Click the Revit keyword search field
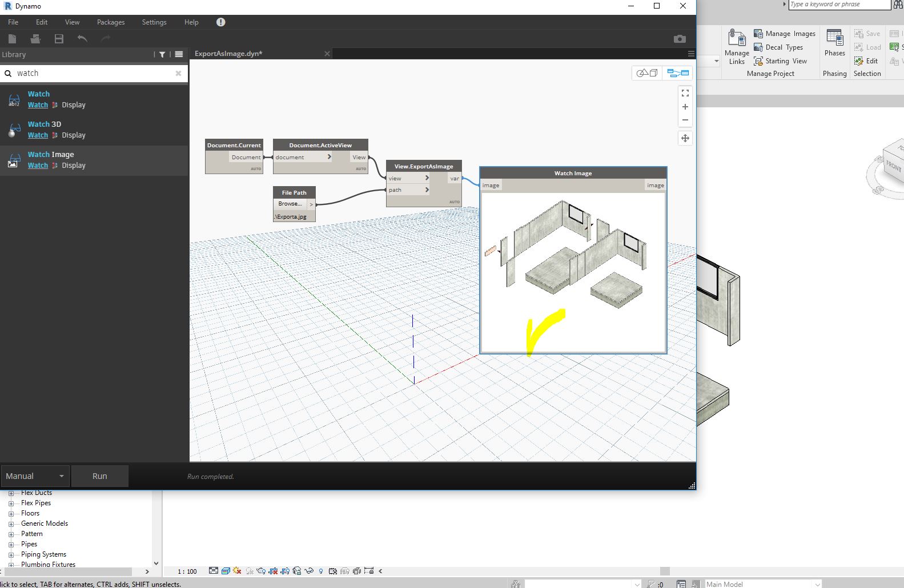 839,5
